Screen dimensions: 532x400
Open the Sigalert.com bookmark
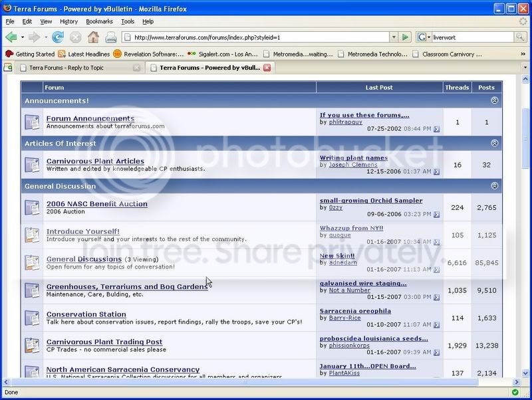coord(223,54)
